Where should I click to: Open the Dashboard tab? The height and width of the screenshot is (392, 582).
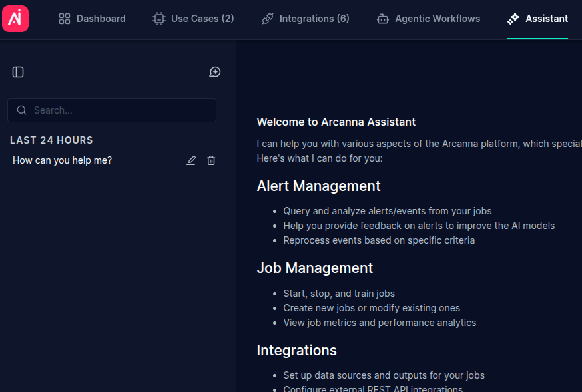coord(92,19)
